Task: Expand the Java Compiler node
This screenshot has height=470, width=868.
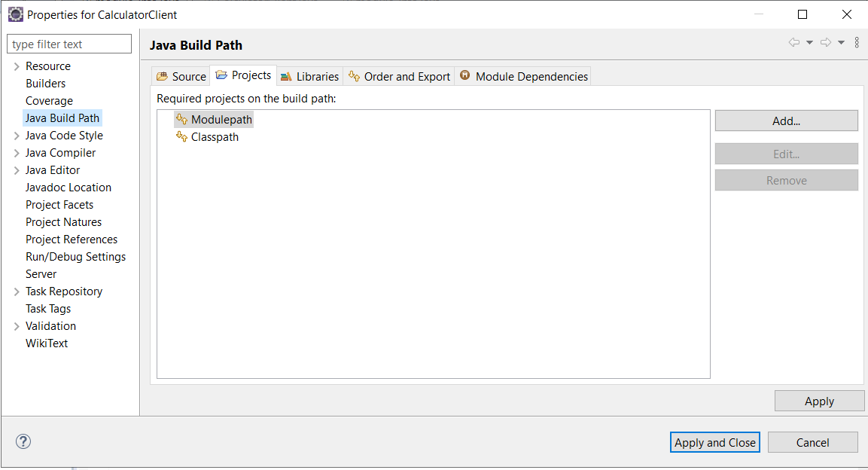Action: tap(17, 153)
